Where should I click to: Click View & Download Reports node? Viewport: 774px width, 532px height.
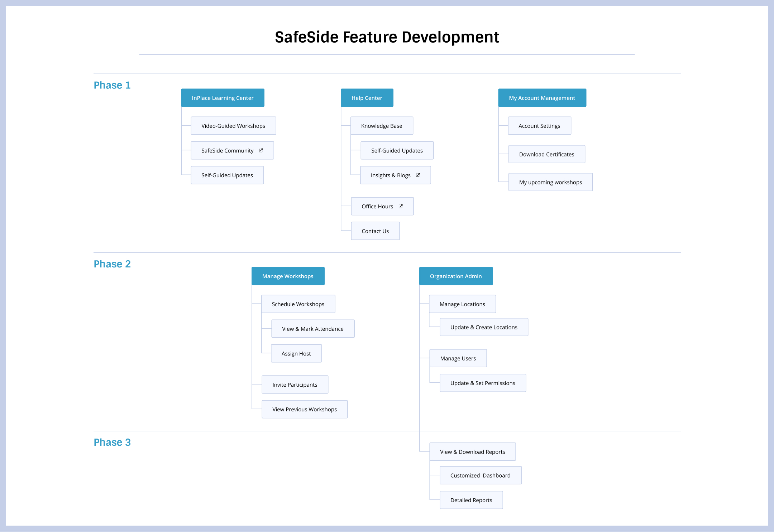(473, 452)
